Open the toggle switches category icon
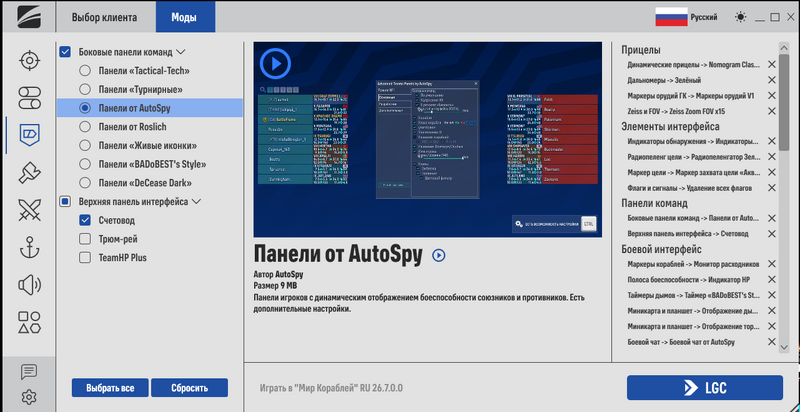 tap(29, 97)
